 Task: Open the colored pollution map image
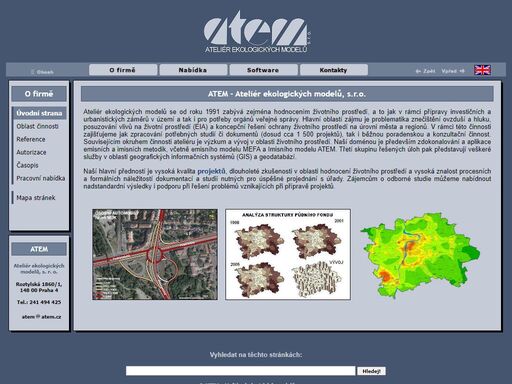click(421, 256)
